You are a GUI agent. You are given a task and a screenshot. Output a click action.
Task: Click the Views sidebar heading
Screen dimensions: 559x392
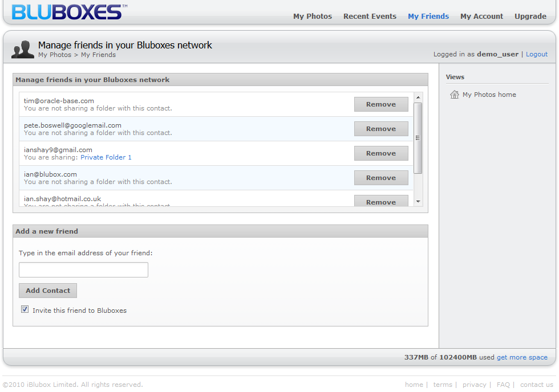[x=455, y=77]
